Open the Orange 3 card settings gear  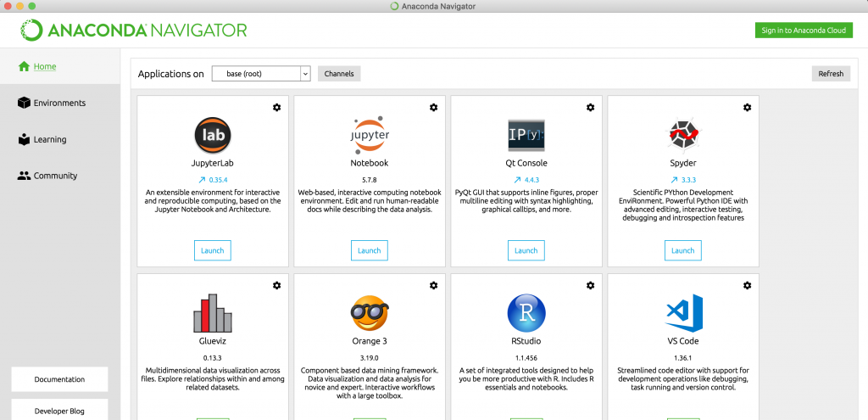point(433,285)
